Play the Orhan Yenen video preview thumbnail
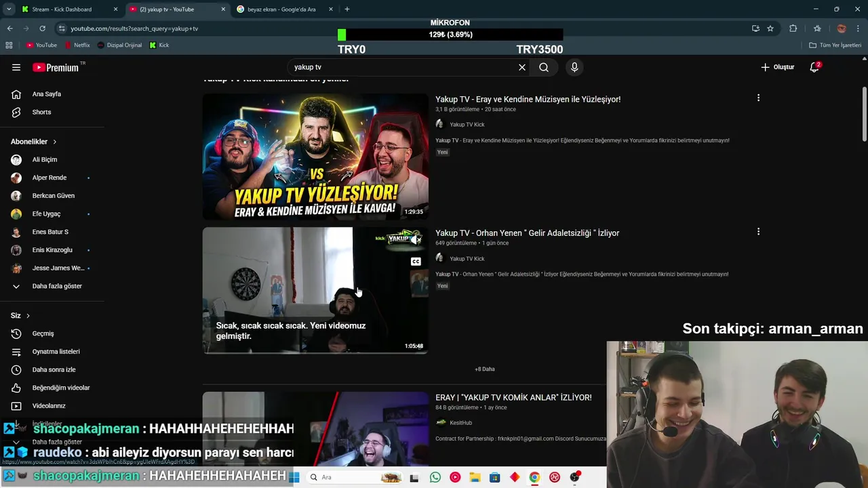Image resolution: width=868 pixels, height=488 pixels. 315,290
